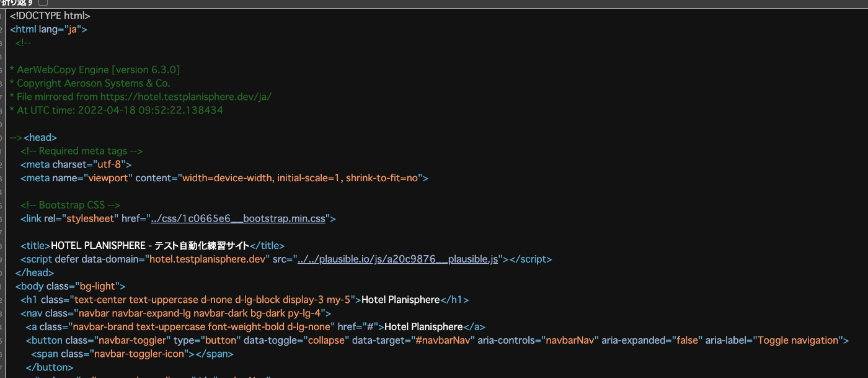The image size is (868, 378).
Task: Click the "width=device-width, initial-scale=1" content value
Action: tap(301, 178)
